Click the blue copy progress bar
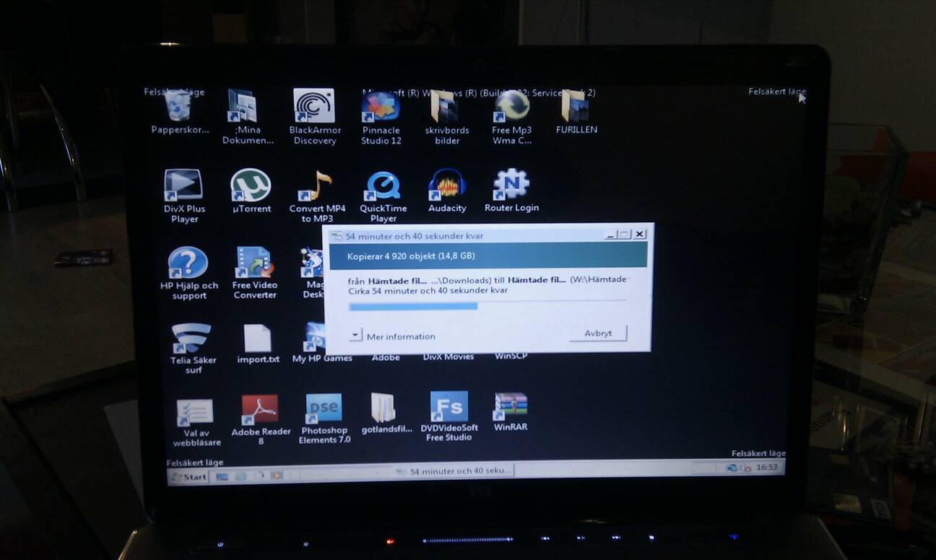 [x=413, y=307]
